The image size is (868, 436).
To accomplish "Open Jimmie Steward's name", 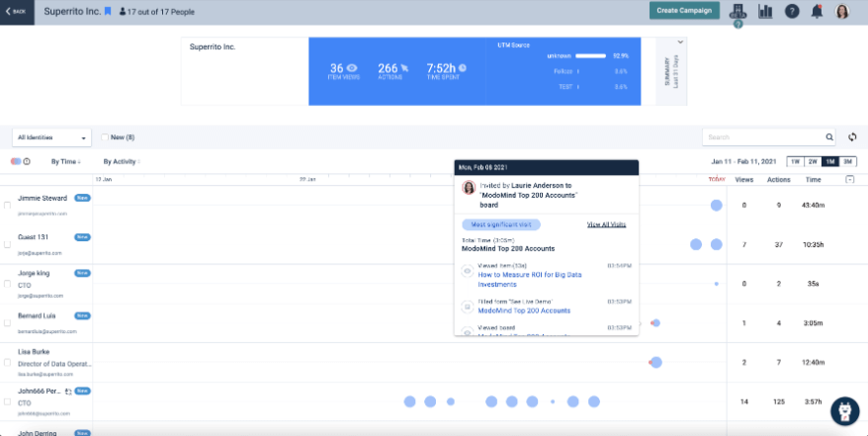I will pos(43,198).
